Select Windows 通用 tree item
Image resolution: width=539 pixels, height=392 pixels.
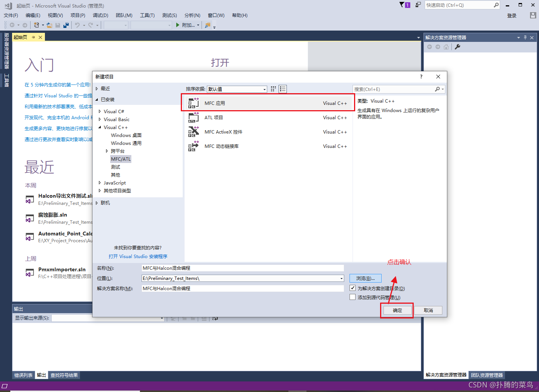(126, 143)
